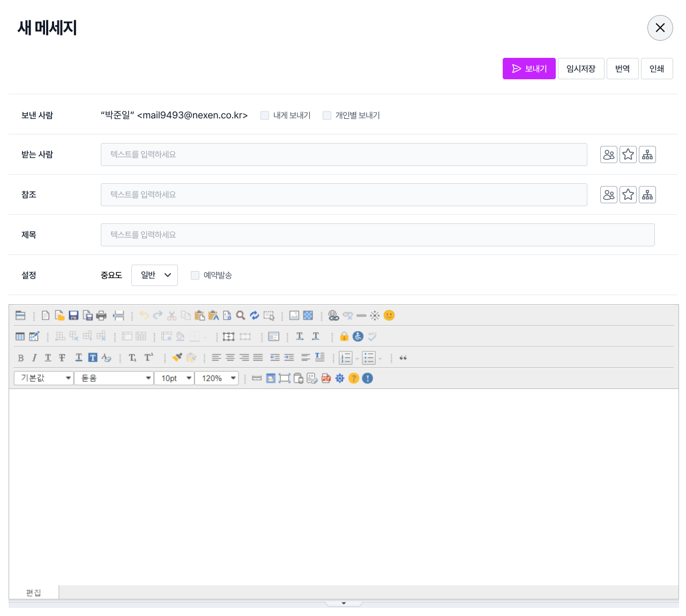Check the 개인별 보내기 option

click(x=327, y=116)
